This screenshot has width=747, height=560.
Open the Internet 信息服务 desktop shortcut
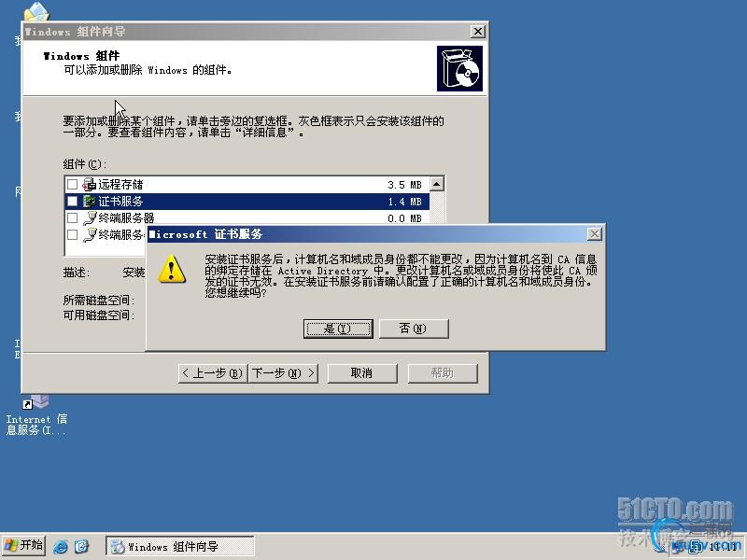[36, 416]
